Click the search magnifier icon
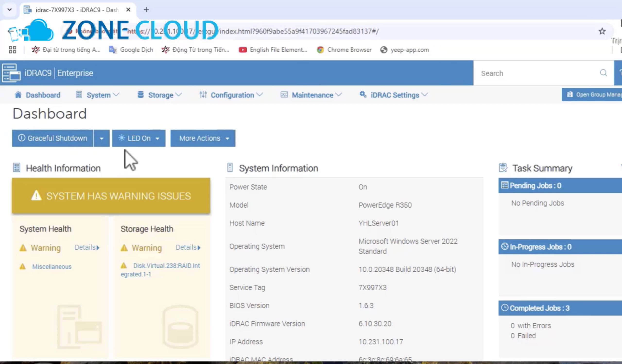The image size is (622, 364). (603, 73)
